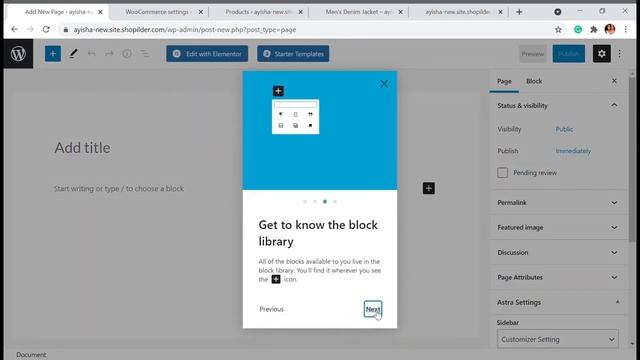Click the WordPress logo icon
Image resolution: width=640 pixels, height=360 pixels.
click(18, 53)
